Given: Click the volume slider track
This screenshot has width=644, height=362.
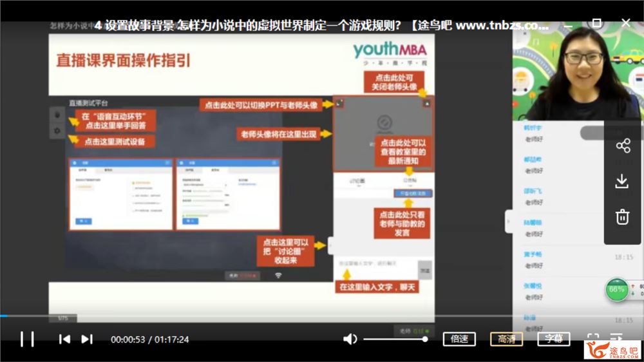Looking at the screenshot, I should click(394, 339).
